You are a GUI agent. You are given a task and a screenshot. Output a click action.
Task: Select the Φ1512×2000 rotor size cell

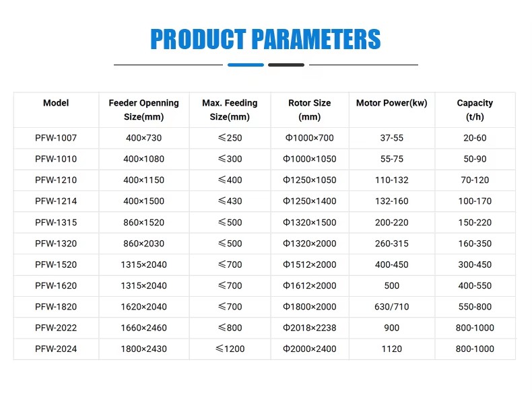(309, 264)
